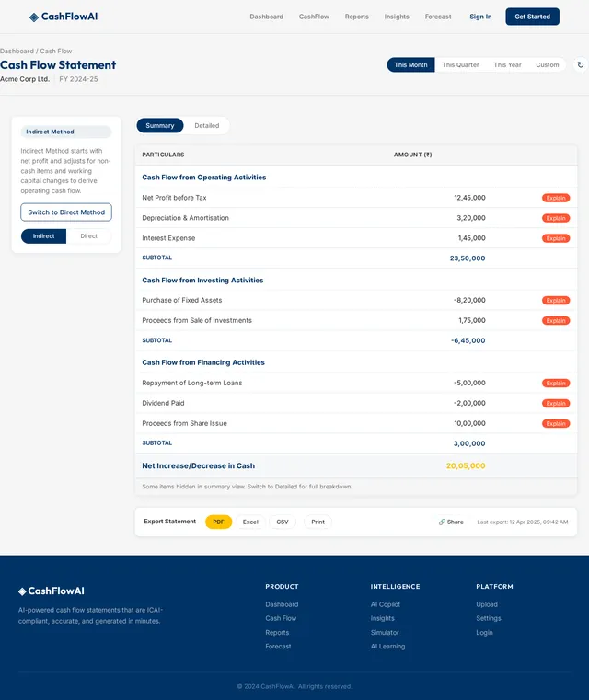
Task: Click Sign In link
Action: tap(480, 17)
